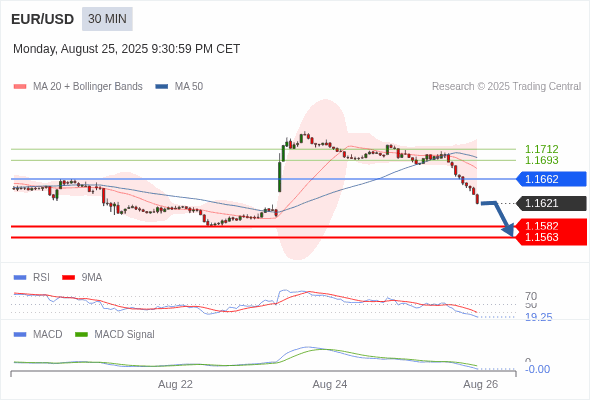
Task: Toggle the MA 50 legend label
Action: (189, 87)
